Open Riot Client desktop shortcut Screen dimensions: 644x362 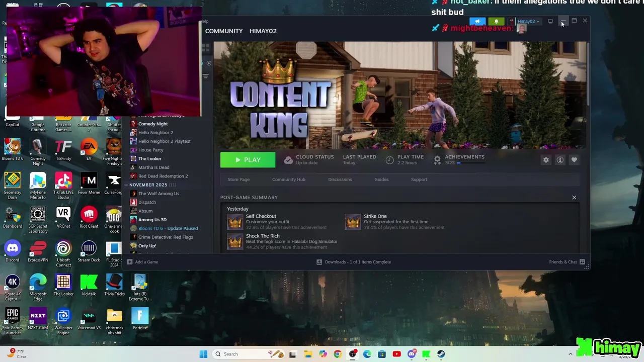click(x=89, y=217)
